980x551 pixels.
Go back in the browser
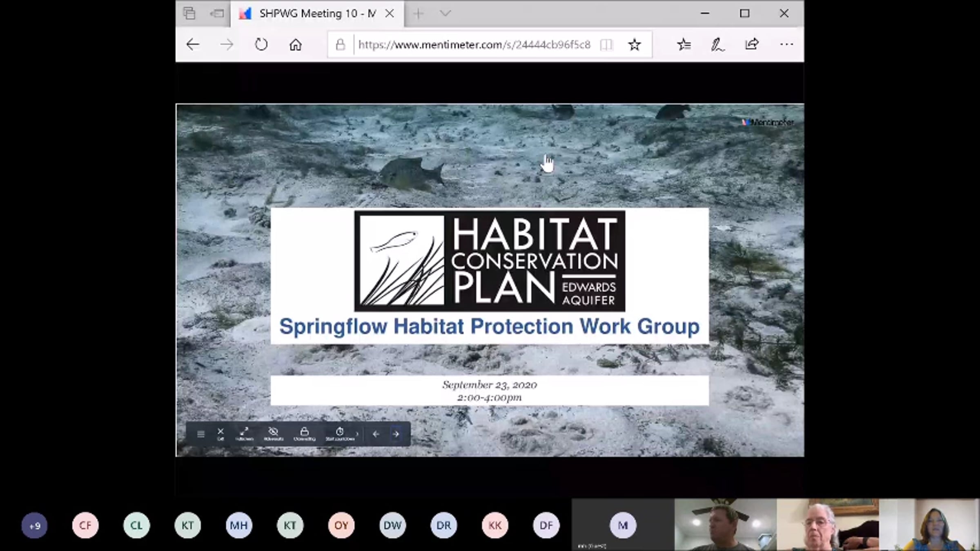click(x=192, y=45)
